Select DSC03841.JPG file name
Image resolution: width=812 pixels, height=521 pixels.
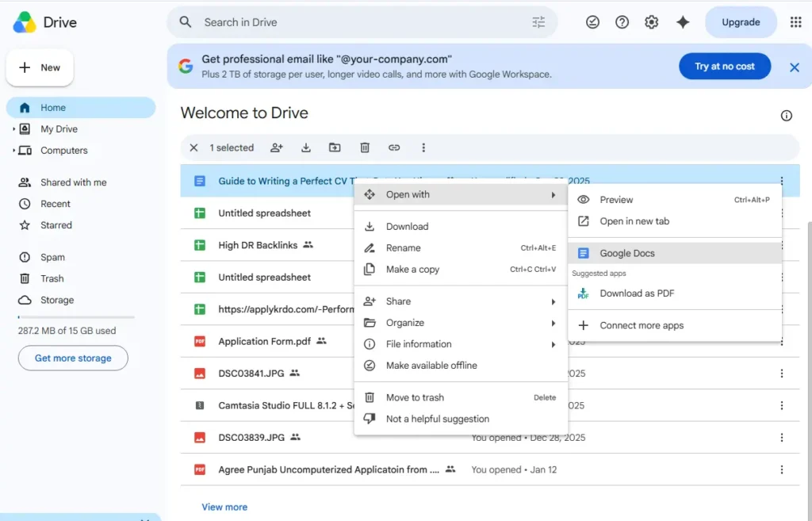251,374
